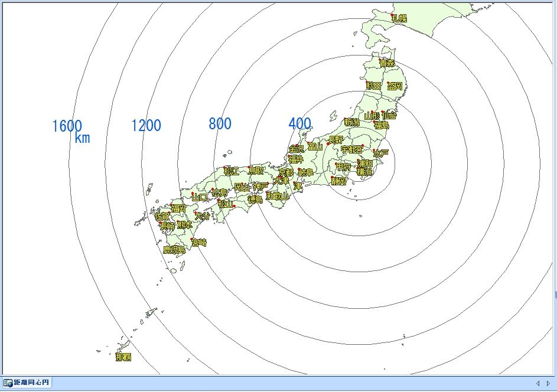Select the 徳島 label
Screen dimensions: 557x392
pyautogui.click(x=255, y=200)
